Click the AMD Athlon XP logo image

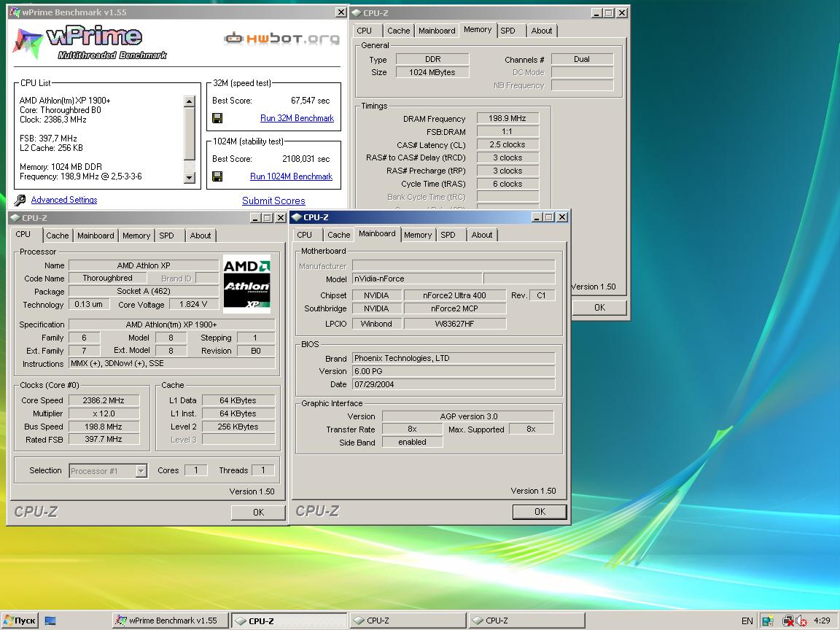pyautogui.click(x=247, y=284)
